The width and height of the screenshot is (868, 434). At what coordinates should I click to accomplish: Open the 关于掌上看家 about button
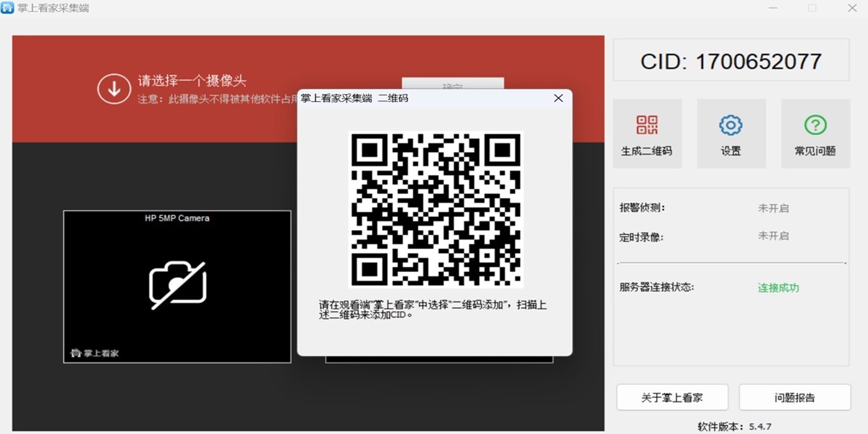click(x=672, y=397)
